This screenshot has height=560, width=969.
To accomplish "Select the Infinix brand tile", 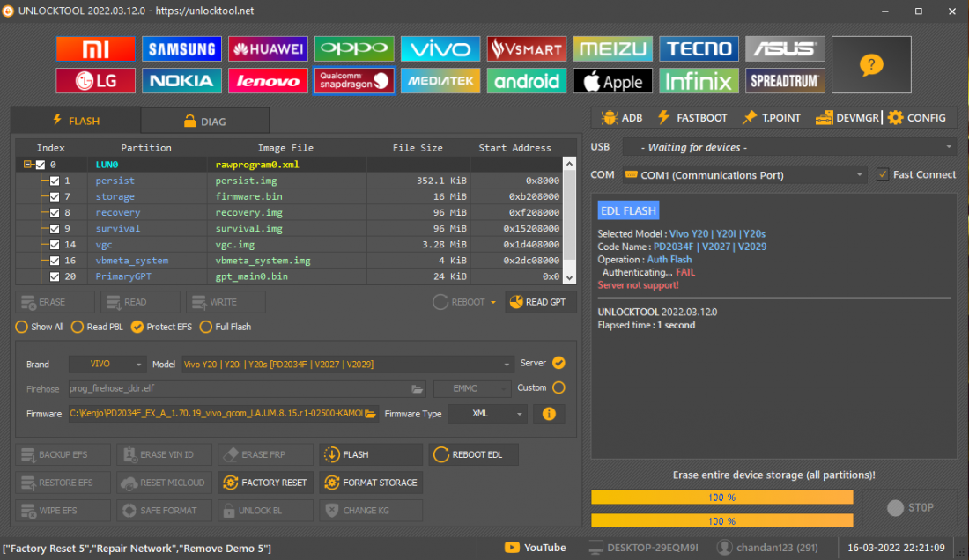I will [699, 81].
